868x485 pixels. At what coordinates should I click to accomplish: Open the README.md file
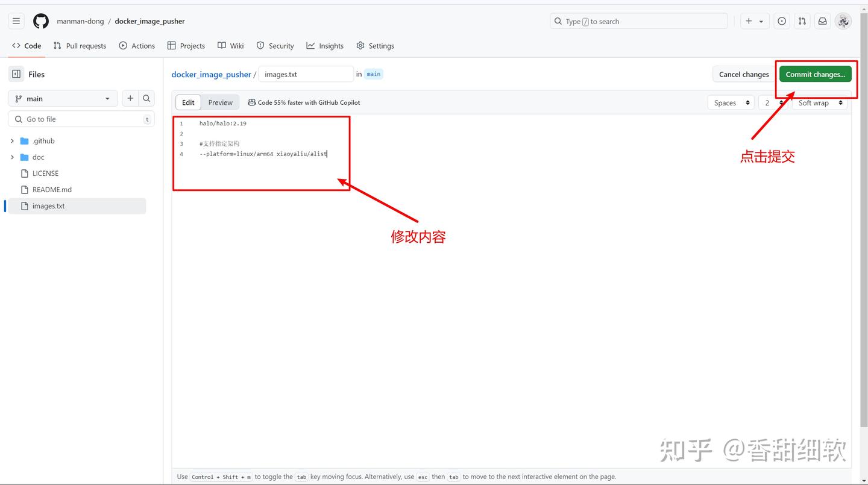pyautogui.click(x=52, y=189)
